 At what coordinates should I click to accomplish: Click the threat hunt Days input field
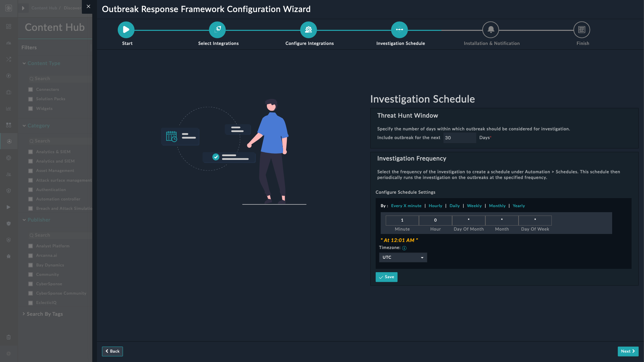[460, 138]
